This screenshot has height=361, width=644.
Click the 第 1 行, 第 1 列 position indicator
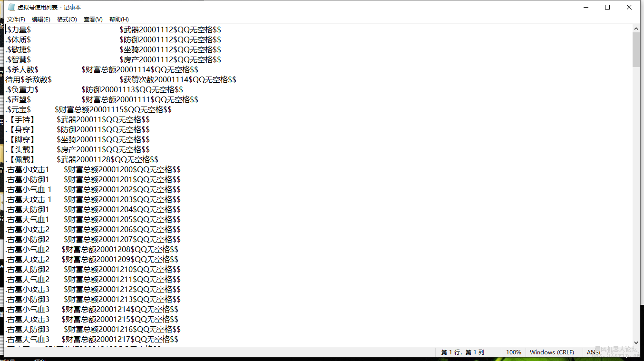click(462, 352)
